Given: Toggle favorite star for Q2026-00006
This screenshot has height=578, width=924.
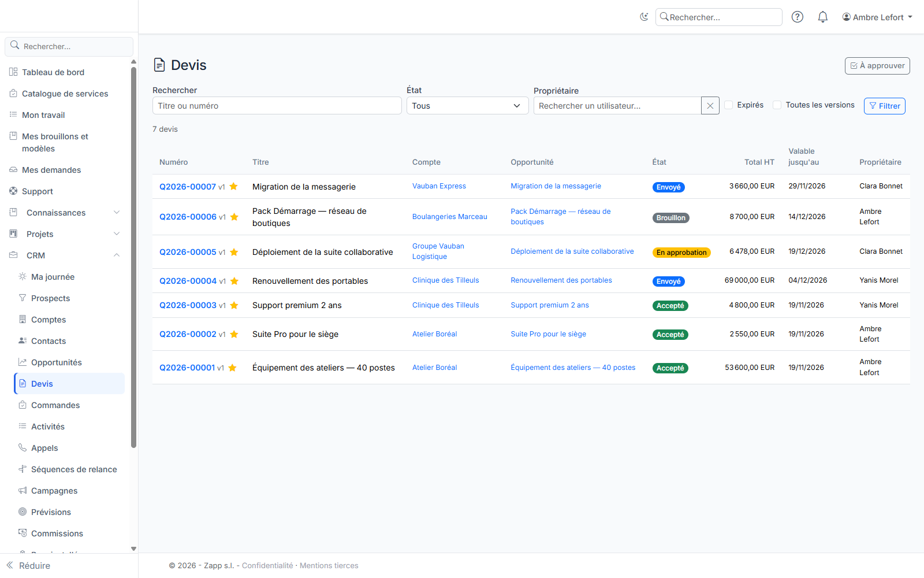Looking at the screenshot, I should coord(234,217).
